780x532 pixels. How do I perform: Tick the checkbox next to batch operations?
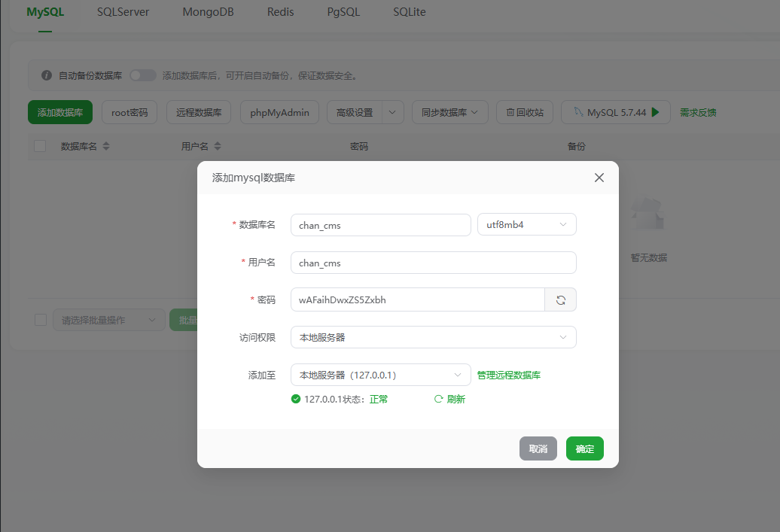[x=41, y=320]
